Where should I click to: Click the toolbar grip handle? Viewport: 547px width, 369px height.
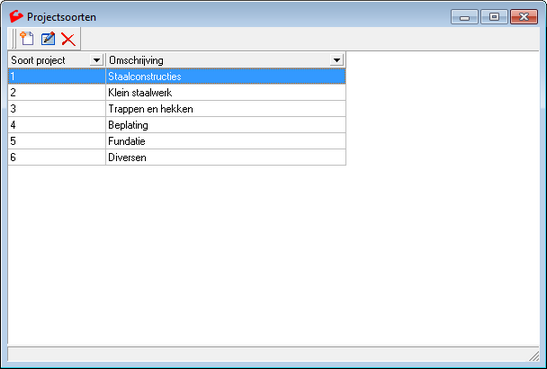click(x=14, y=39)
